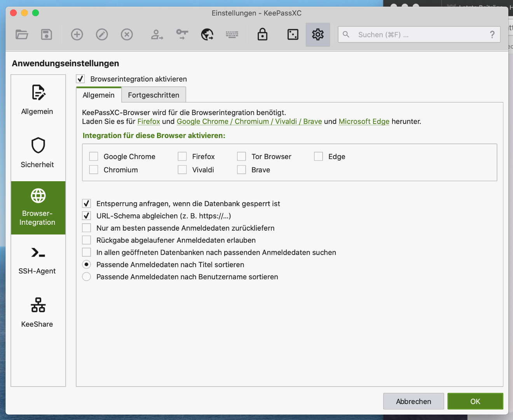Click the open database folder icon
513x420 pixels.
click(22, 35)
